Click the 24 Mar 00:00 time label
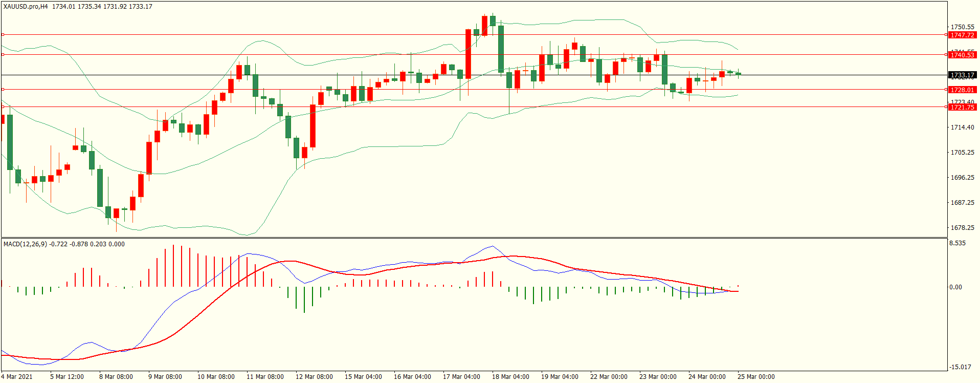 tap(707, 377)
